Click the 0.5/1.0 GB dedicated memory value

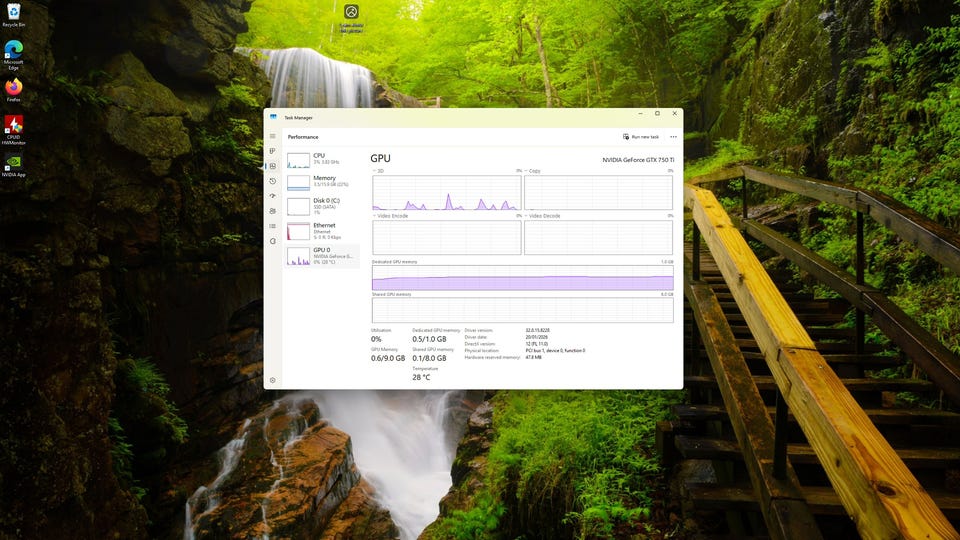[x=429, y=339]
